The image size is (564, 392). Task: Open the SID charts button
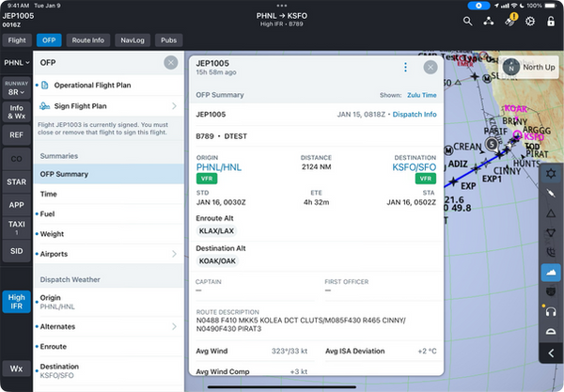[17, 251]
